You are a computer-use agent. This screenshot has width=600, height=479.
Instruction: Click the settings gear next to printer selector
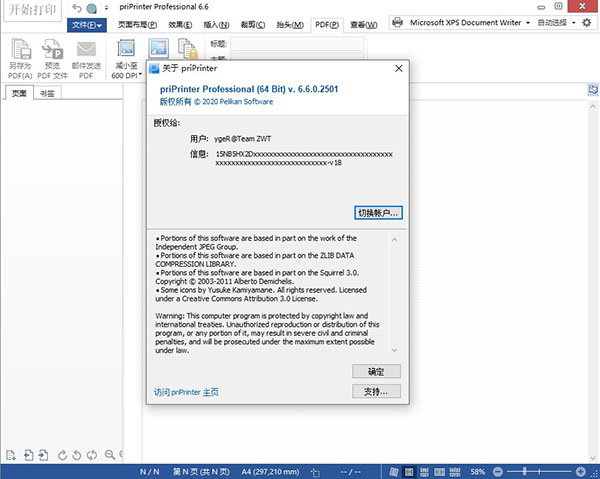[587, 23]
